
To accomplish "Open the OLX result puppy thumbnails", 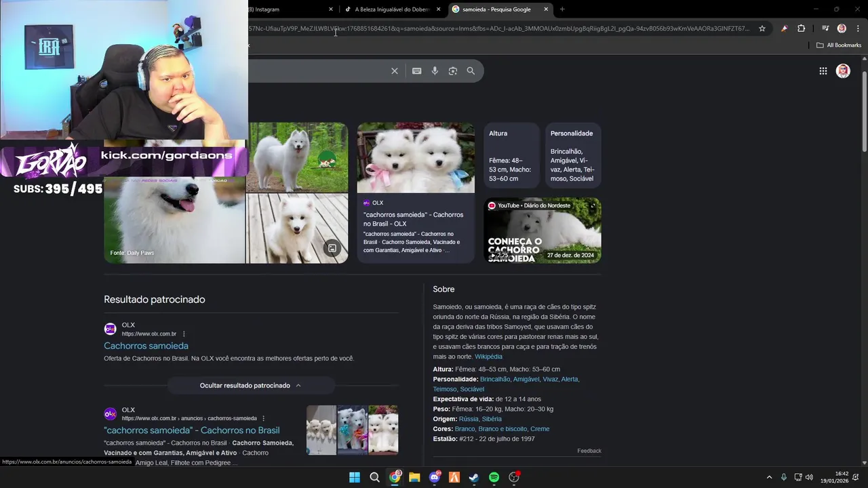I will tap(352, 430).
